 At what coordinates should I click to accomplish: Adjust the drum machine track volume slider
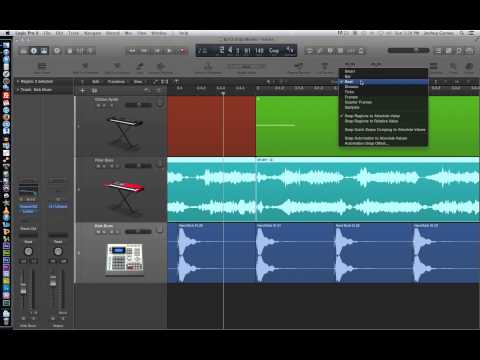(x=138, y=232)
